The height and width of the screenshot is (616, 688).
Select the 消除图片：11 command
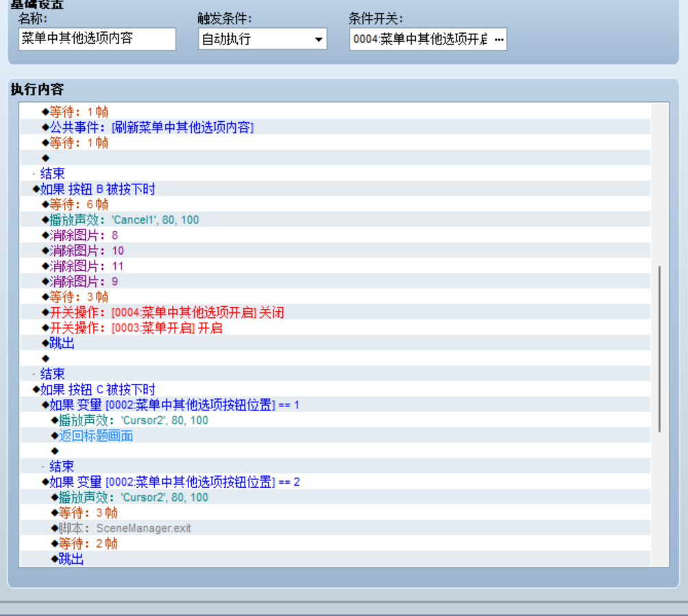click(x=335, y=266)
